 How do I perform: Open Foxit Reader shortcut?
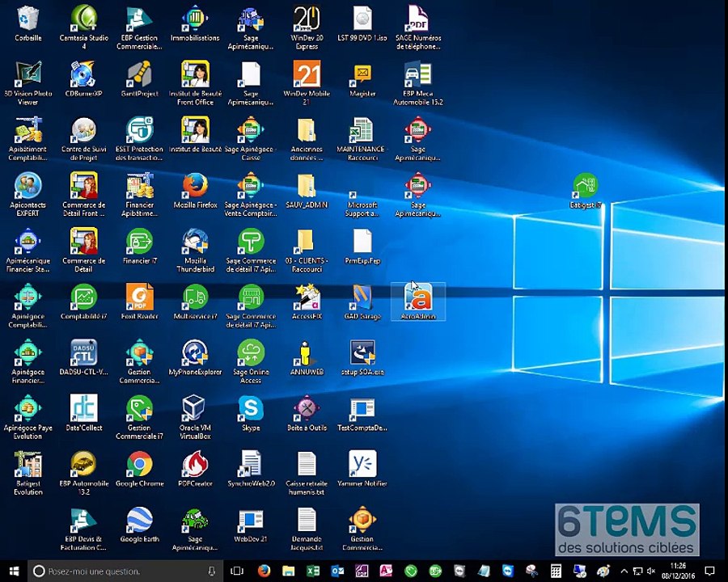pos(139,302)
